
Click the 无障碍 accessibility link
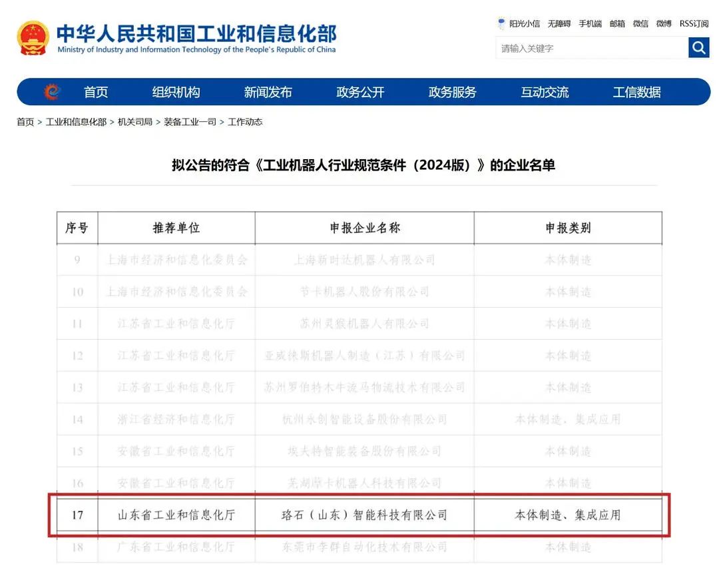[x=559, y=24]
